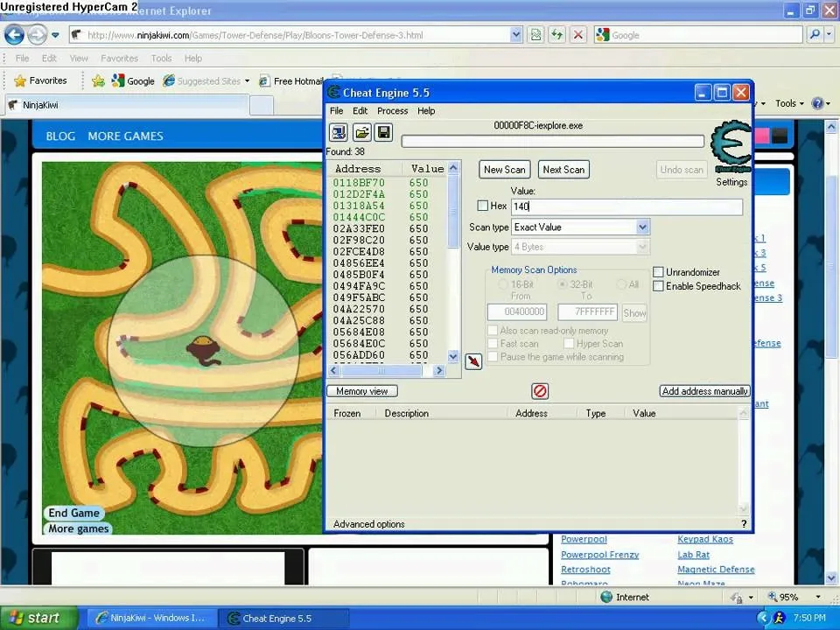Open the recent pages dropdown arrow
Screen dimensions: 840x630
coord(56,35)
